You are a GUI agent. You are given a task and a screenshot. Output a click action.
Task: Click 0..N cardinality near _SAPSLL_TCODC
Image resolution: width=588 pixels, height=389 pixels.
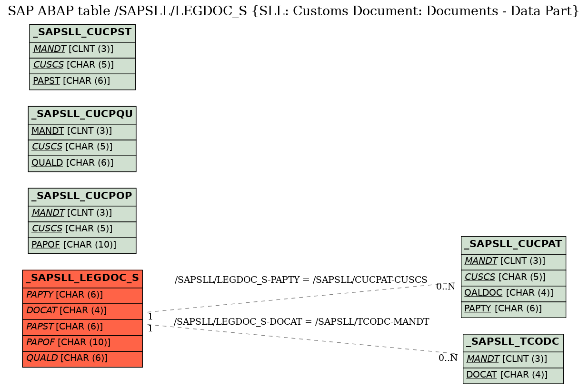click(x=448, y=358)
